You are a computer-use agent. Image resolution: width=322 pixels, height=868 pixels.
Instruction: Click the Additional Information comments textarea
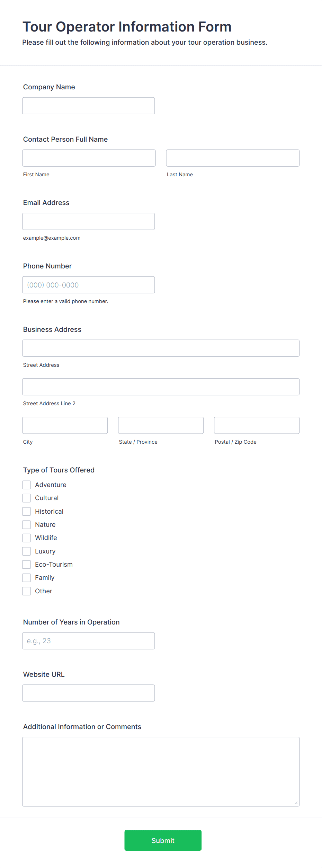(x=161, y=772)
